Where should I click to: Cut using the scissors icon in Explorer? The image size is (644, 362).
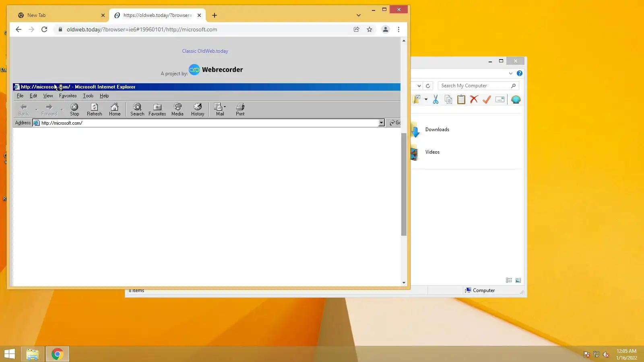[436, 99]
